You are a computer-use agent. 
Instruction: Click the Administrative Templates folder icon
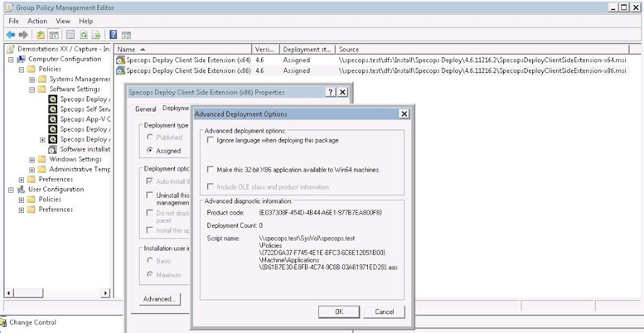[x=42, y=169]
